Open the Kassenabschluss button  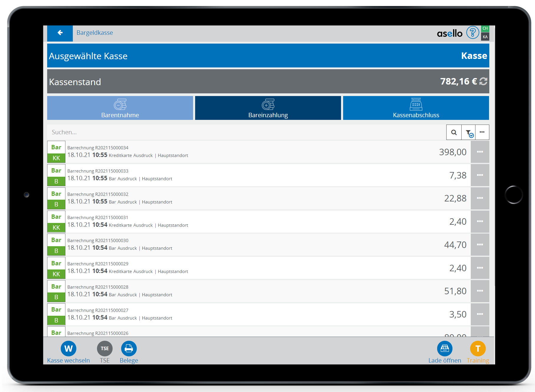click(x=416, y=108)
